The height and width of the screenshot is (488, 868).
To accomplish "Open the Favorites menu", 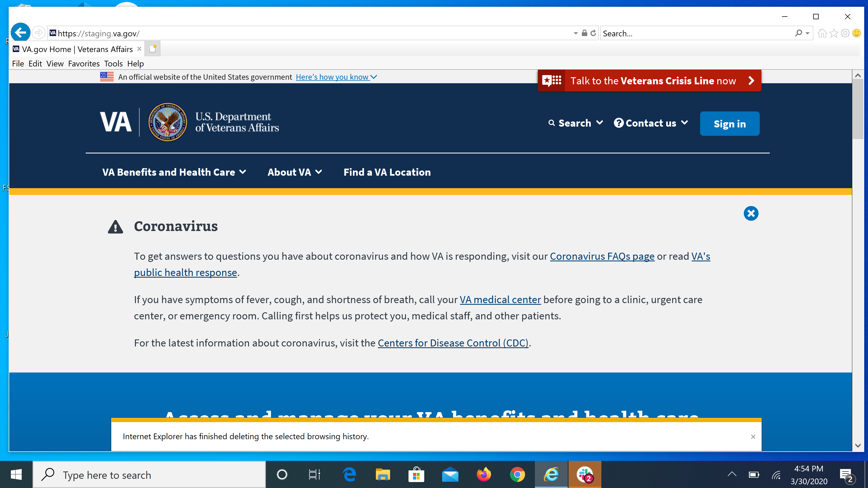I will click(x=84, y=64).
